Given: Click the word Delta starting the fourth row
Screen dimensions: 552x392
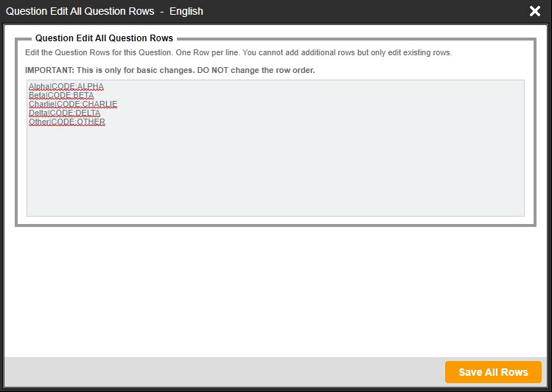Looking at the screenshot, I should (x=38, y=113).
